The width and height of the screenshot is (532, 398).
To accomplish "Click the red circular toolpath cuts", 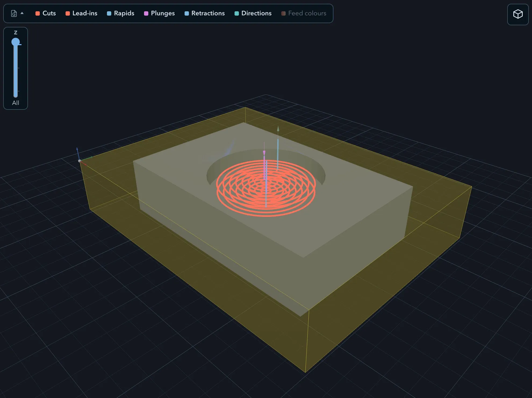I will pyautogui.click(x=266, y=188).
